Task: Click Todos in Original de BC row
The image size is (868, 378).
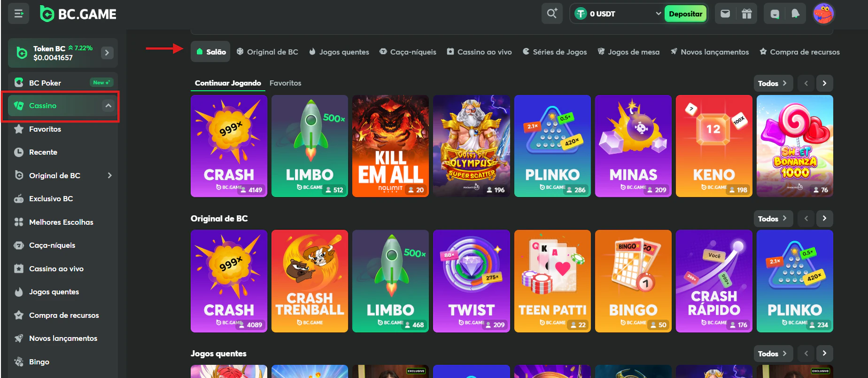Action: tap(773, 218)
